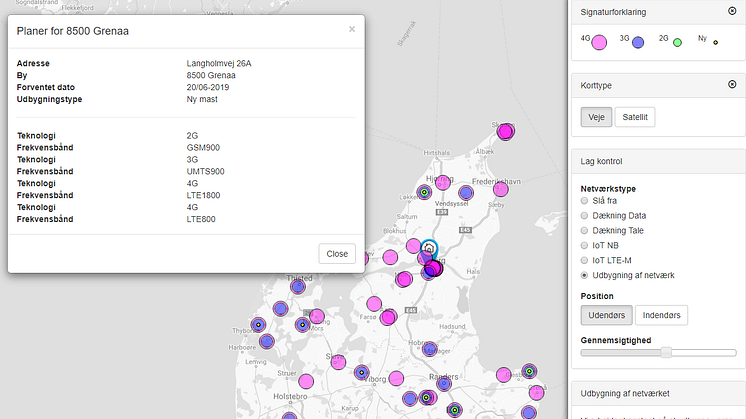Set position to Indendørs

pyautogui.click(x=661, y=315)
